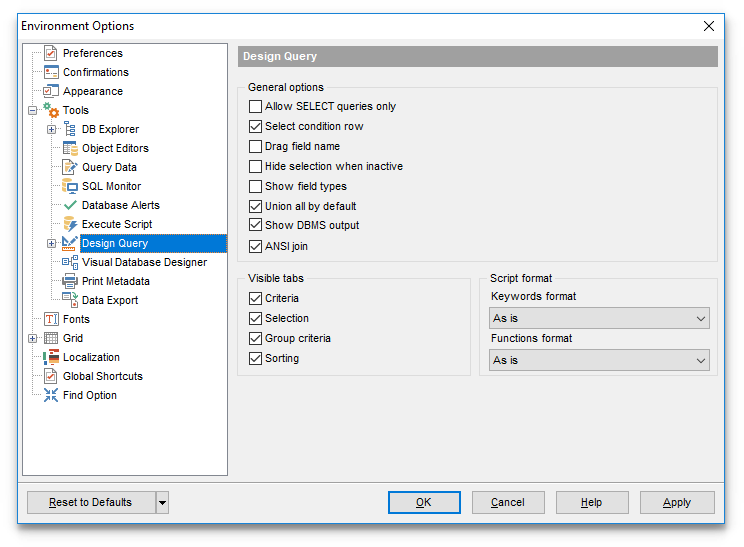Click the Global Shortcuts icon
This screenshot has height=547, width=744.
click(51, 376)
